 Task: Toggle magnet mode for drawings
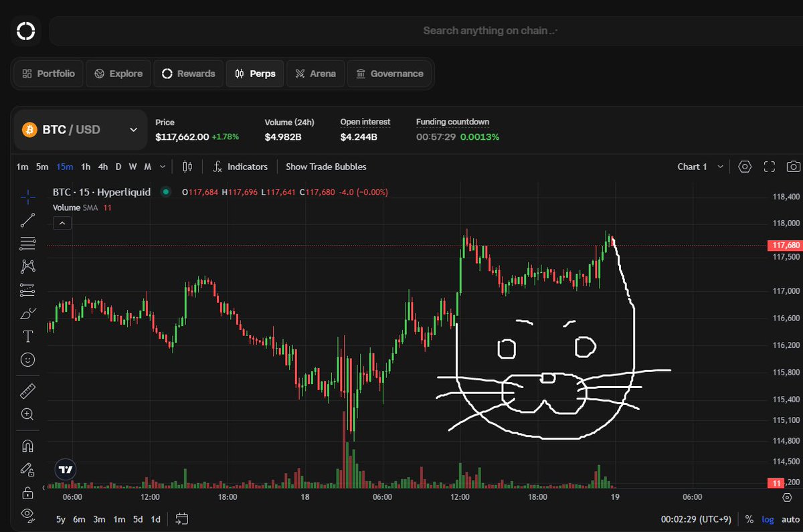click(x=27, y=446)
